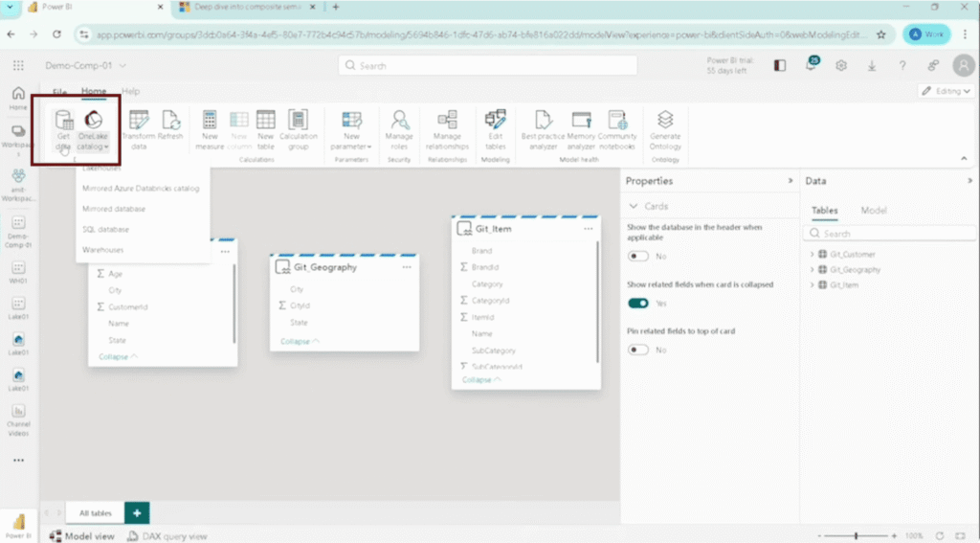This screenshot has width=980, height=543.
Task: Choose Warehouses menu entry
Action: 103,250
